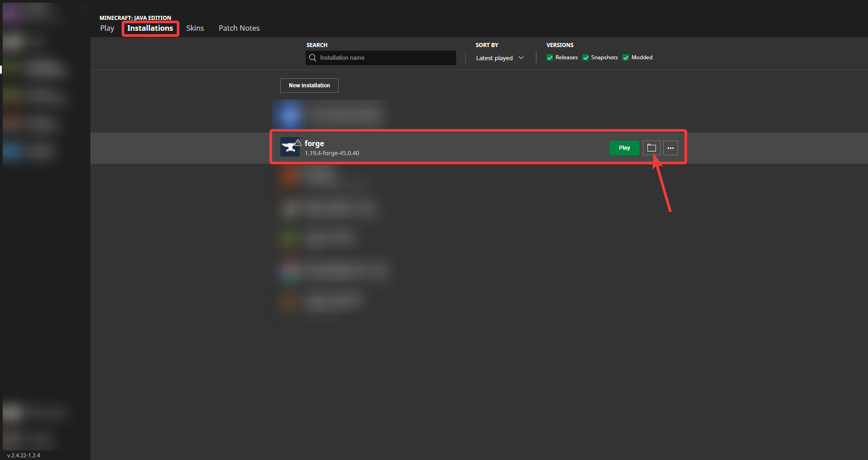The image size is (868, 460).
Task: Toggle the Modded versions filter
Action: (x=626, y=57)
